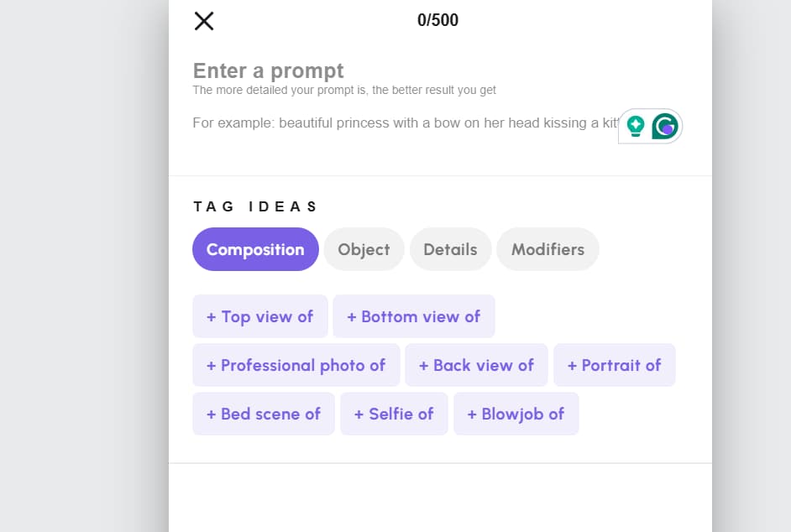Click the TAG IDEAS section heading

coord(255,206)
